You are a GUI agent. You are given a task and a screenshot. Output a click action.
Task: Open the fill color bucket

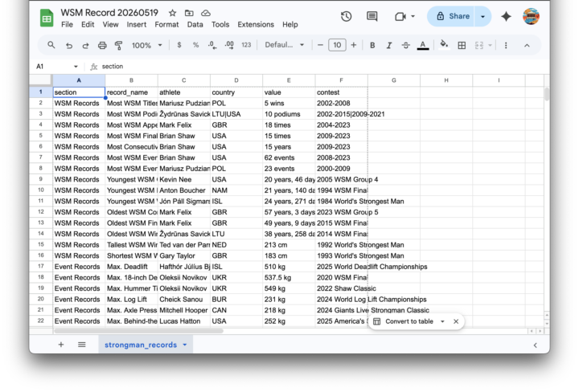pyautogui.click(x=444, y=45)
